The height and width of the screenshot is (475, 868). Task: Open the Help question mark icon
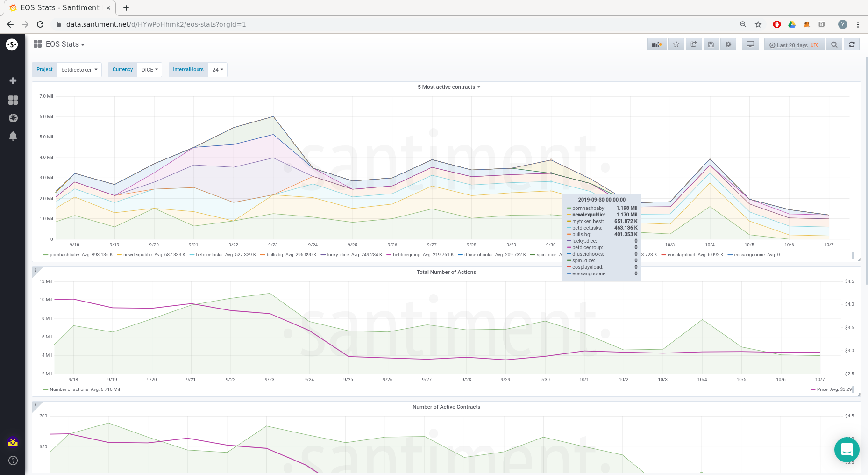click(13, 461)
